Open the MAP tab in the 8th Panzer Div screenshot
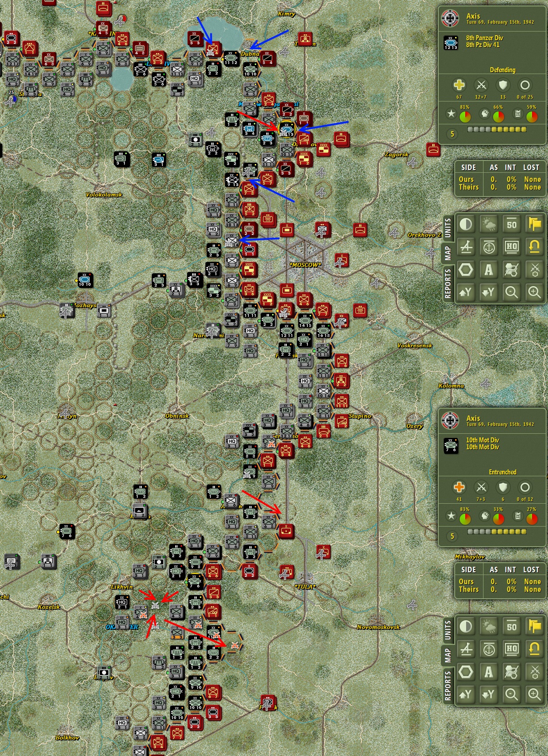Screen dimensions: 548x756 [x=448, y=252]
